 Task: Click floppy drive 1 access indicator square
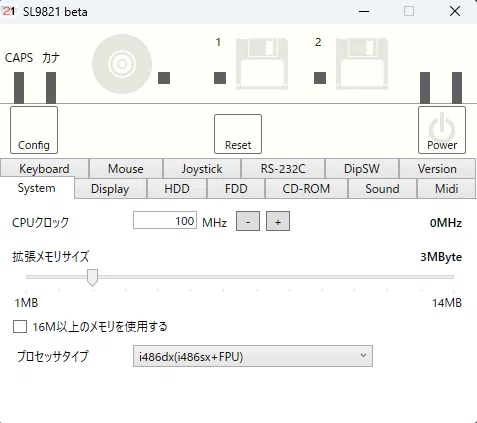(220, 78)
